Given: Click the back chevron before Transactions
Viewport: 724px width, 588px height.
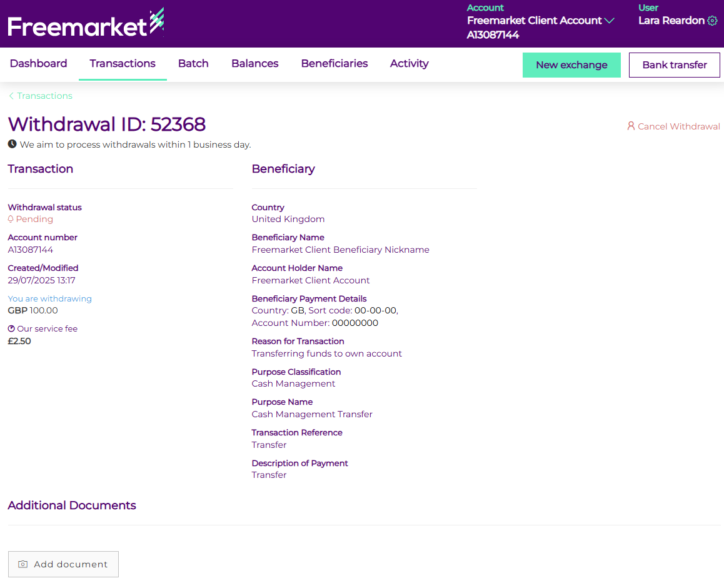Looking at the screenshot, I should click(x=11, y=96).
